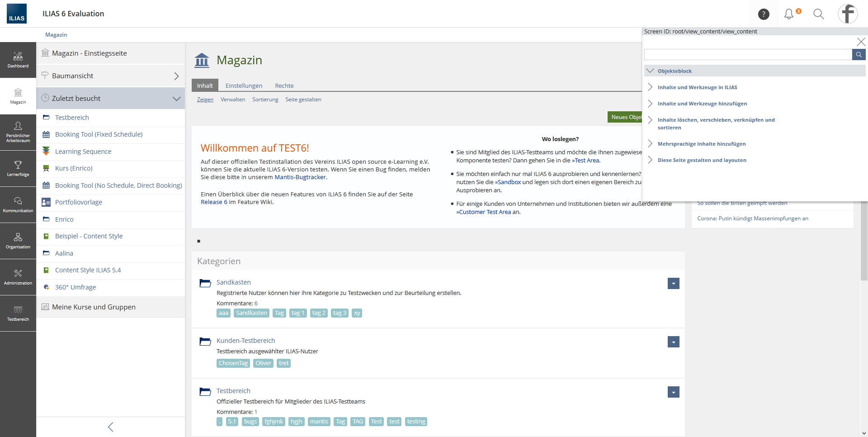The height and width of the screenshot is (437, 868).
Task: Switch to the Rechte tab
Action: pyautogui.click(x=284, y=85)
